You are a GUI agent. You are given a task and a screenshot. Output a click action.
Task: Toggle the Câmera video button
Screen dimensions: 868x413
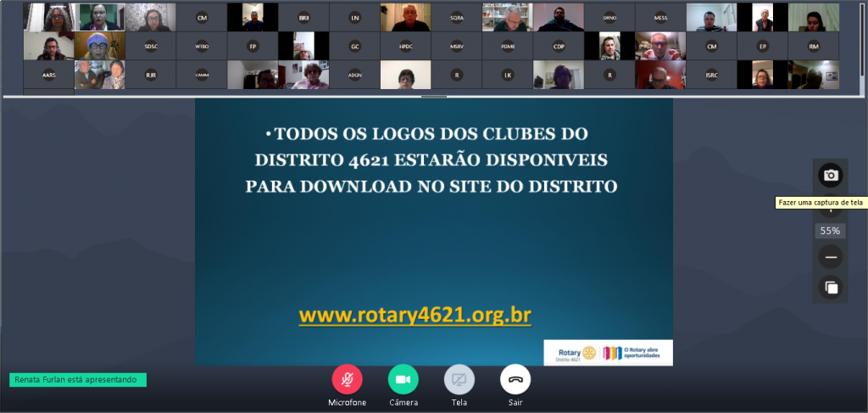pos(403,379)
